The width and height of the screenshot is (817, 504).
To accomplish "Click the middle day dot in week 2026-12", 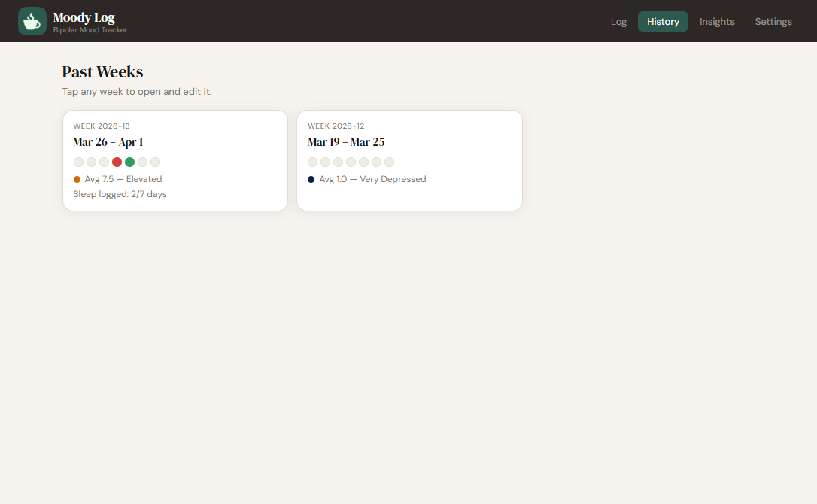I will 351,162.
